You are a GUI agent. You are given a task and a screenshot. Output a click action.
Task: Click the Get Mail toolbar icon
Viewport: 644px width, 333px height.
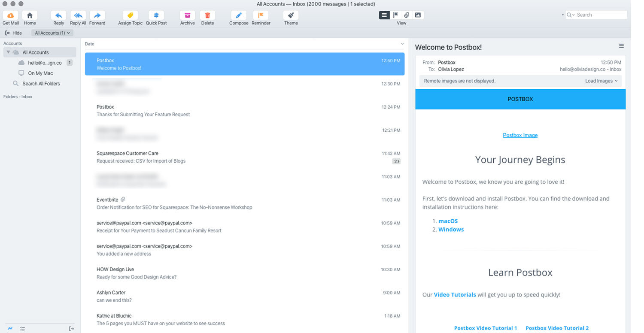coord(10,15)
